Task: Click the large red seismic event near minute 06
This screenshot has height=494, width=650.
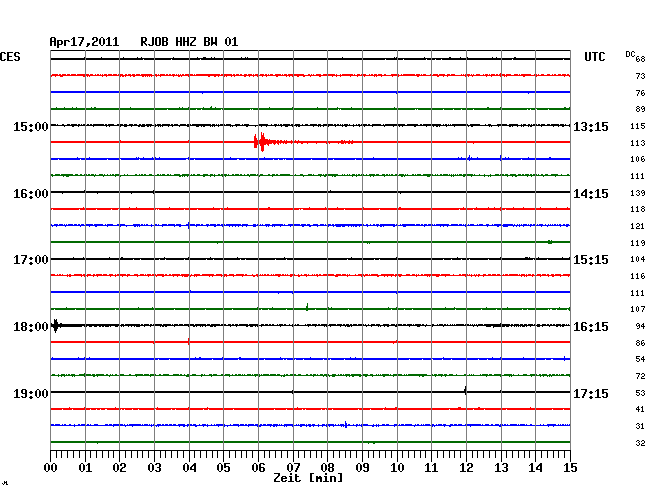Action: 262,142
